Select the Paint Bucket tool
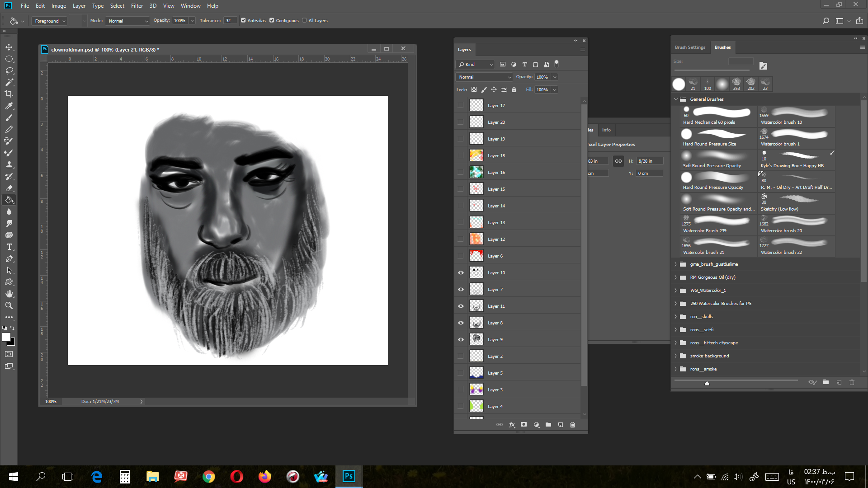The width and height of the screenshot is (868, 488). pos(9,200)
